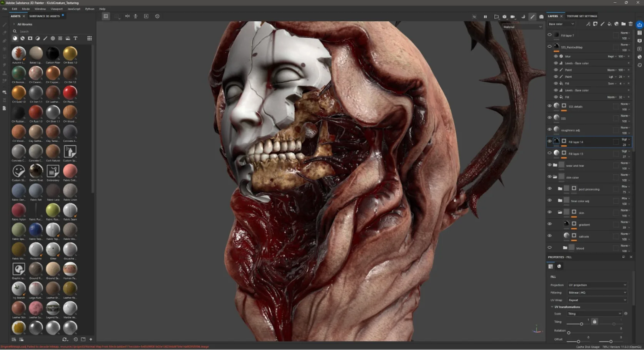
Task: Open the Base color channel dropdown
Action: tap(561, 24)
